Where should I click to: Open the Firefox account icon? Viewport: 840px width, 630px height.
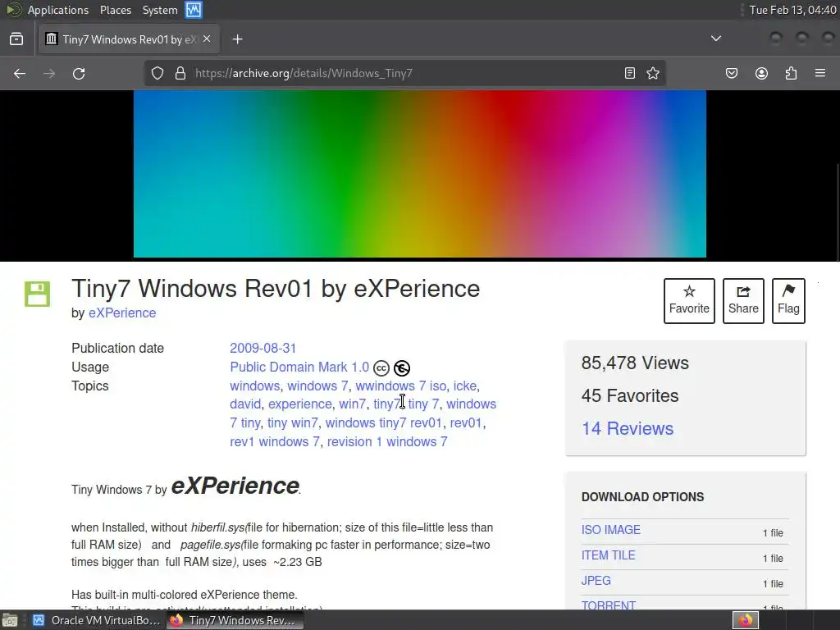(x=761, y=73)
